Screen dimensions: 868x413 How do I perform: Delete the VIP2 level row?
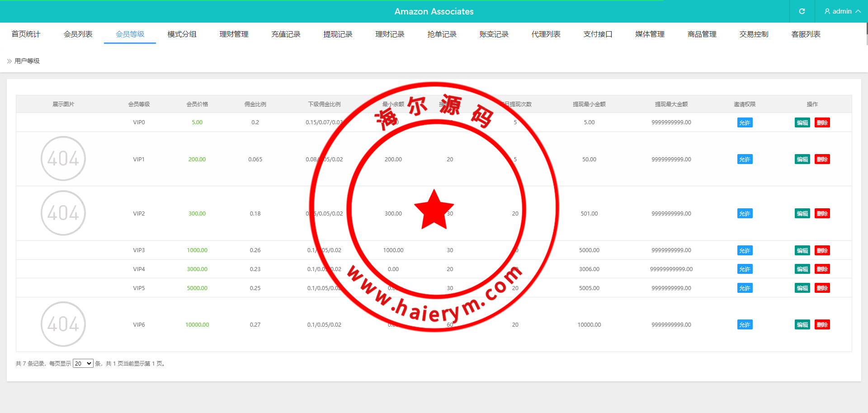tap(822, 213)
